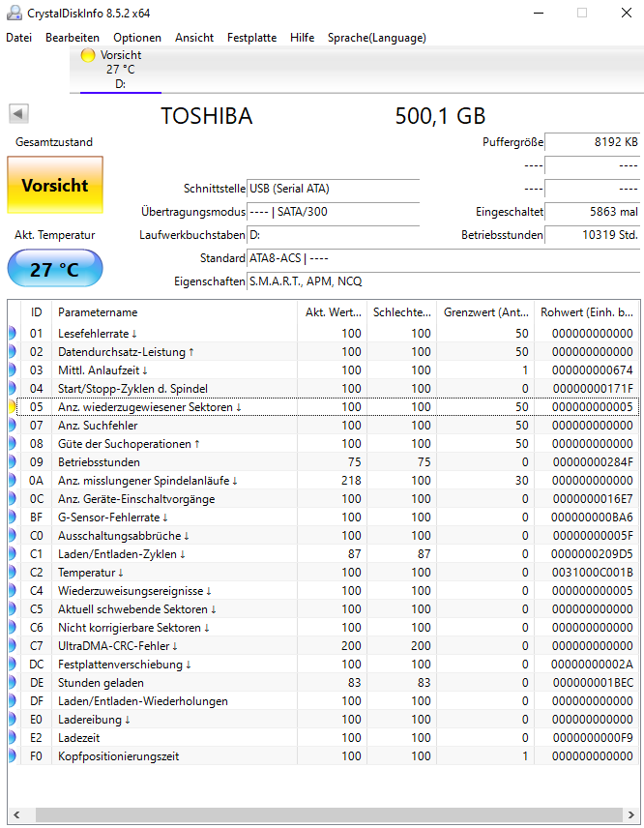Click the CrystalDiskInfo app icon in title bar

pyautogui.click(x=15, y=13)
